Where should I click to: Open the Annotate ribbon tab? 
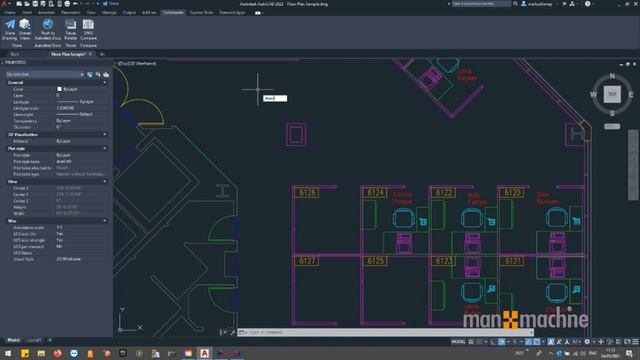click(x=46, y=13)
